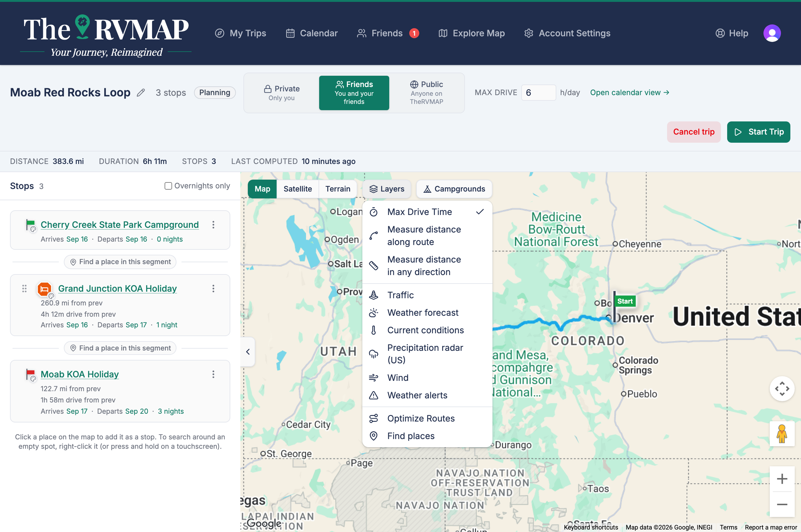The height and width of the screenshot is (532, 801).
Task: Enable the Weather forecast layer
Action: [x=427, y=313]
